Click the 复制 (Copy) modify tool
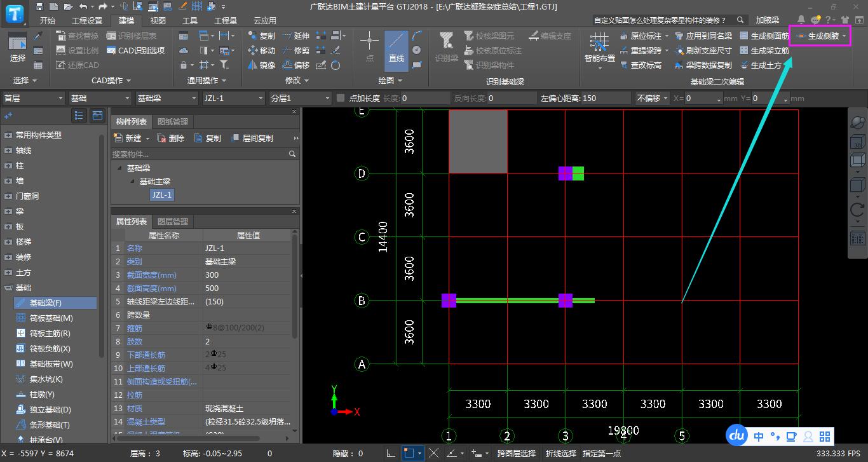Image resolution: width=868 pixels, height=462 pixels. (261, 36)
